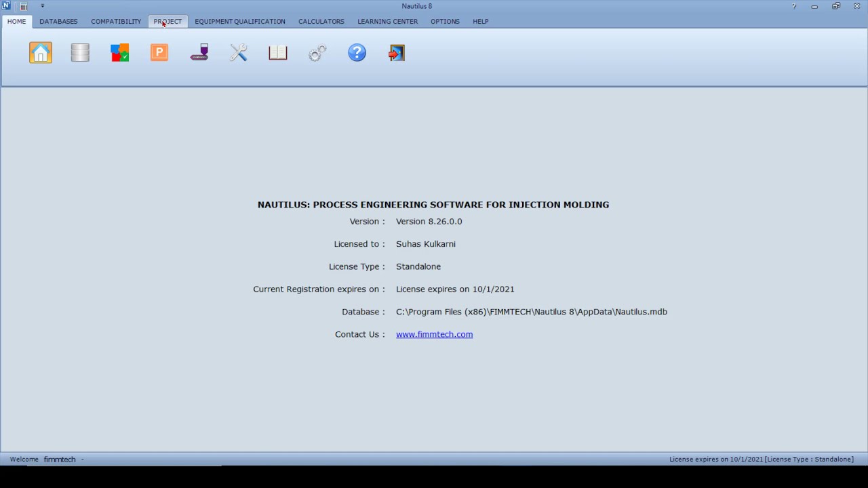This screenshot has height=488, width=868.
Task: Close the Nautilus 8 window
Action: pos(856,6)
